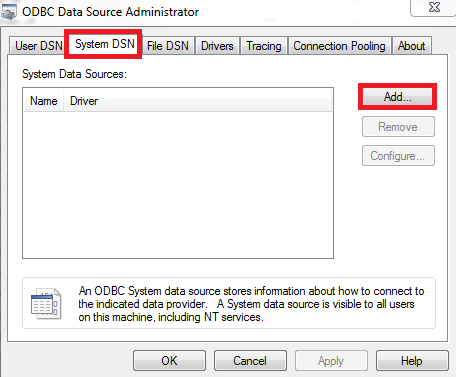Click the ODBC Administrator title bar icon

[x=9, y=12]
